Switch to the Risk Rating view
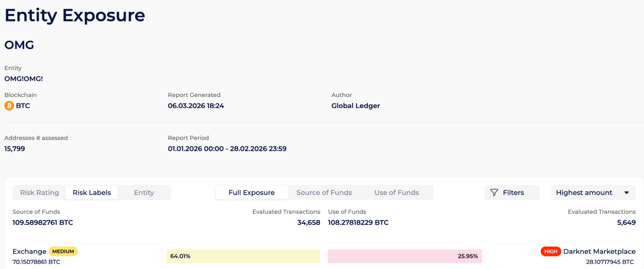This screenshot has width=644, height=269. click(39, 192)
